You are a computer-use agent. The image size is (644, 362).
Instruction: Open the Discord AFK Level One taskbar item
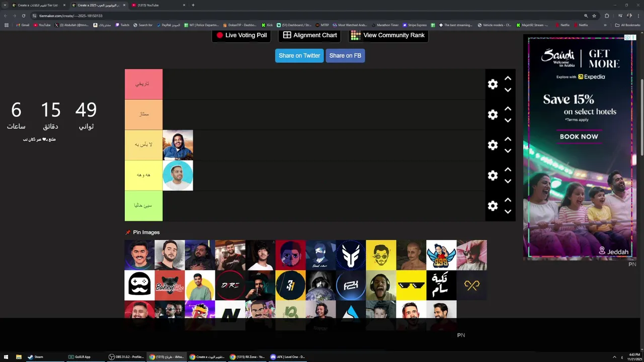(x=289, y=357)
